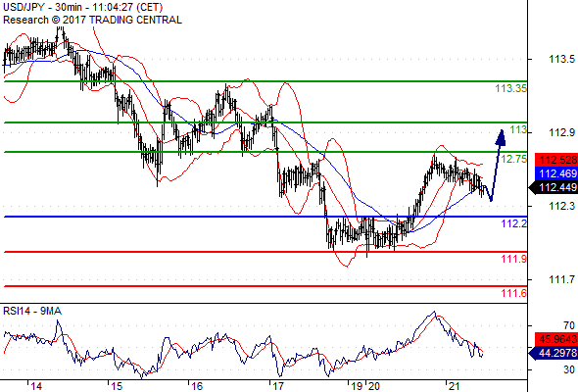Select date marker 14 on time axis
The width and height of the screenshot is (578, 392).
tap(36, 386)
